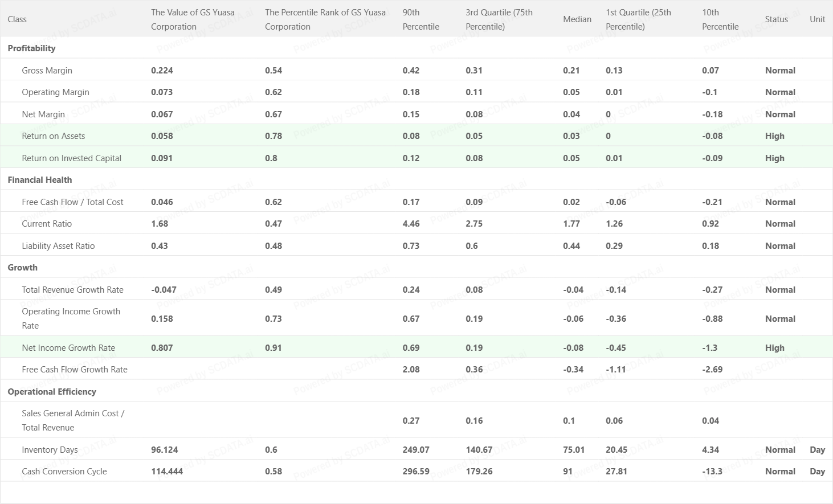Click the 1st Quartile column header

tap(638, 19)
